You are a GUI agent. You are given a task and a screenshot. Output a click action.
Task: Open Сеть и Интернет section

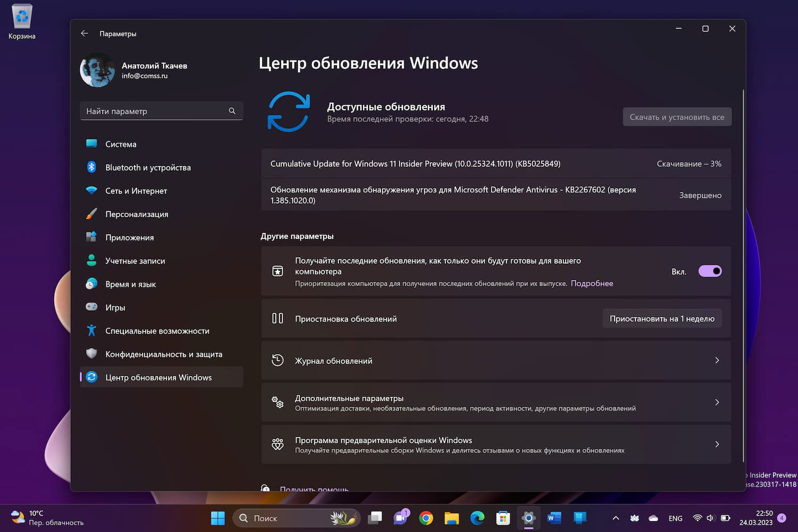tap(161, 191)
